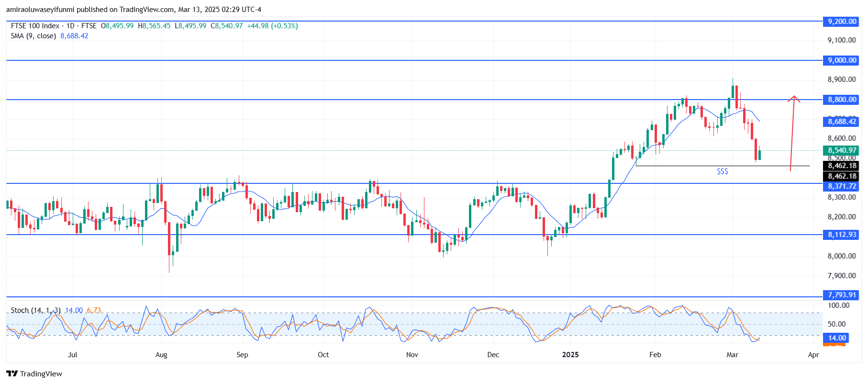Viewport: 868px width, 384px height.
Task: Click the Nov label on time axis
Action: pos(412,355)
